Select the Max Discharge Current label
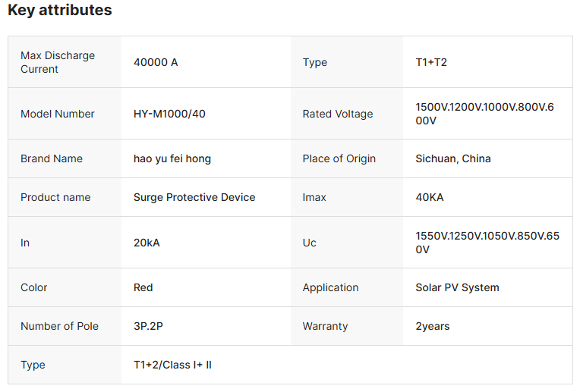The width and height of the screenshot is (580, 392). coord(58,62)
